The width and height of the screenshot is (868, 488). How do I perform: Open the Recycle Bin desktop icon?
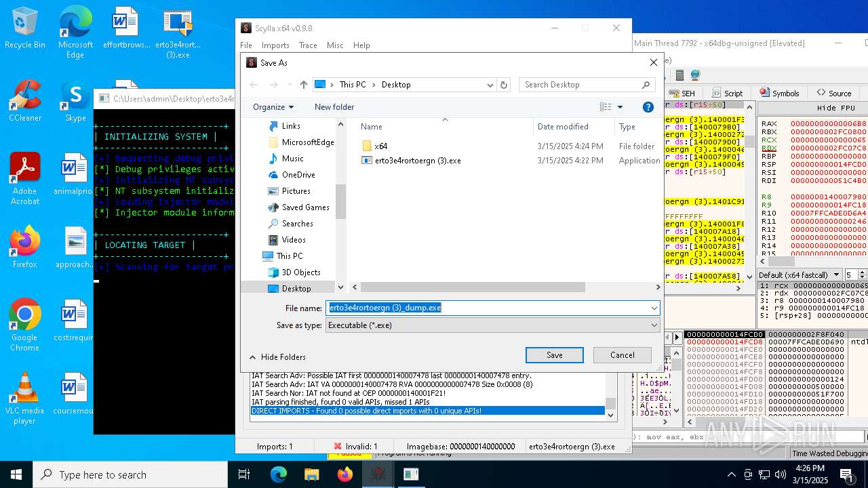pos(24,28)
